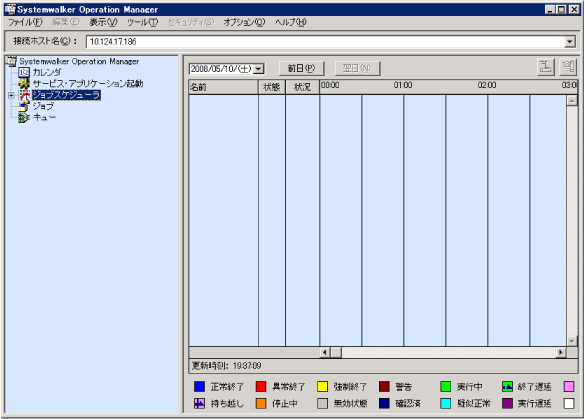Open the 表示(V) menu
This screenshot has width=585, height=419.
[103, 22]
